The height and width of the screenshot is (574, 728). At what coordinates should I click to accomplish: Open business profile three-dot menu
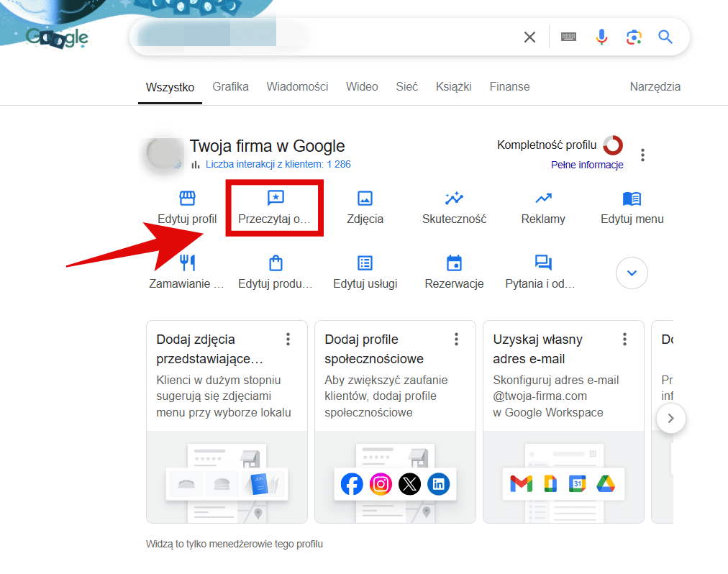(642, 155)
